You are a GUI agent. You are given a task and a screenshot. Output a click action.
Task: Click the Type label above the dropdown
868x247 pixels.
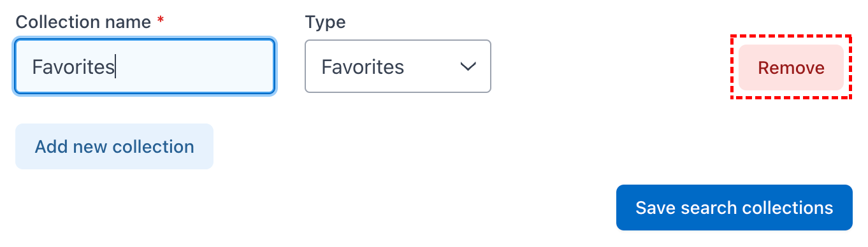click(325, 22)
